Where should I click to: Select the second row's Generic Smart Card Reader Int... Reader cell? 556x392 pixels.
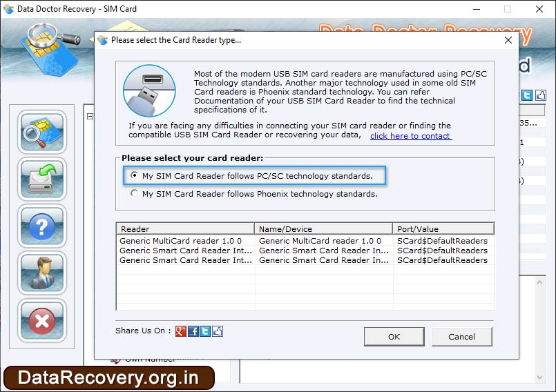pyautogui.click(x=186, y=251)
